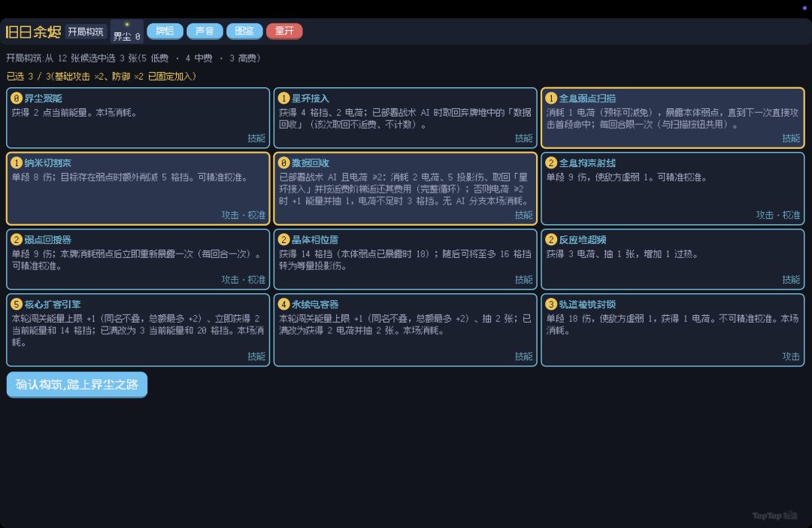Click the red 重开 restart button
The image size is (812, 528).
click(x=284, y=31)
